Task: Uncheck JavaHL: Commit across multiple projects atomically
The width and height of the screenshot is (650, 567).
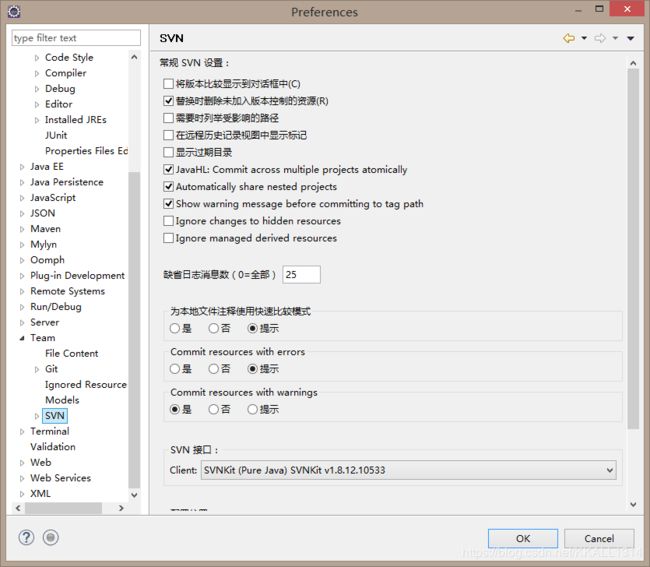Action: [x=168, y=169]
